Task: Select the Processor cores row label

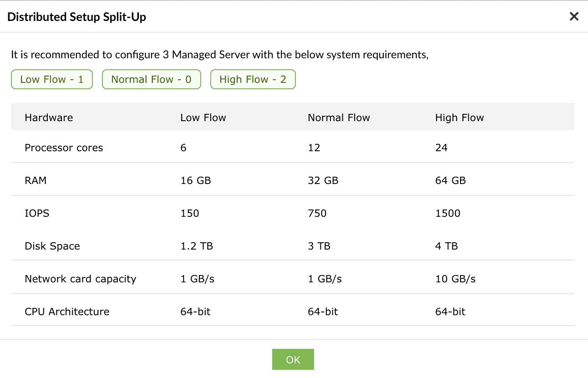Action: pyautogui.click(x=64, y=148)
